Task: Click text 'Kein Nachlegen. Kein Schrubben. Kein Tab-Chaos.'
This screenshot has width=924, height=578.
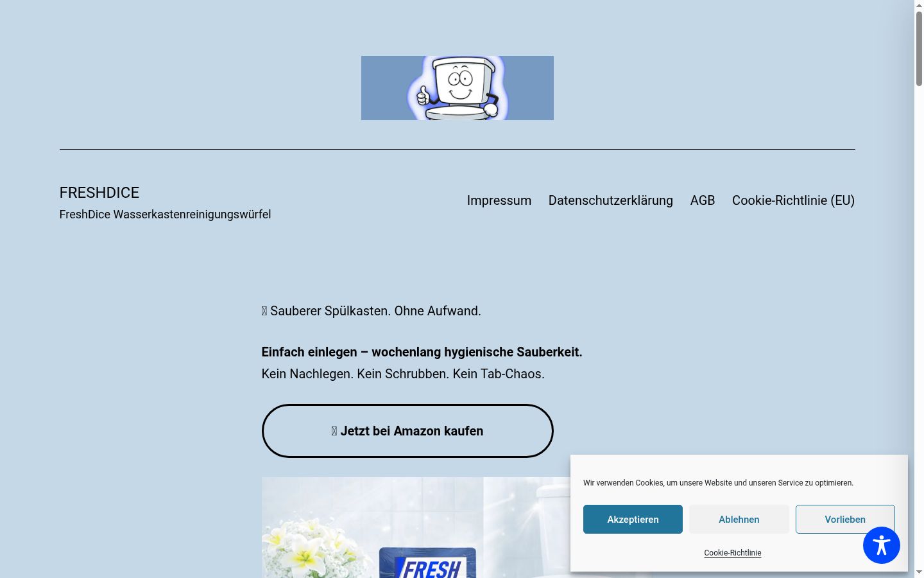Action: [403, 374]
